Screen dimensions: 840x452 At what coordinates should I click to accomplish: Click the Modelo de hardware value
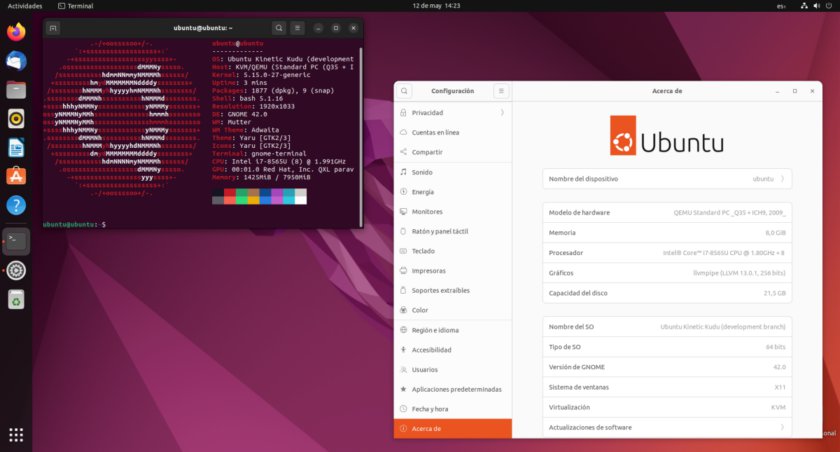tap(729, 213)
